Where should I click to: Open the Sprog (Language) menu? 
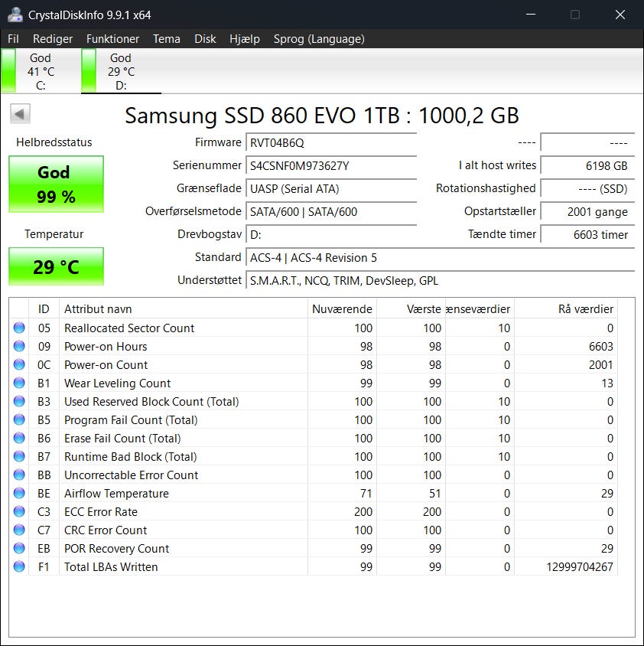[319, 39]
